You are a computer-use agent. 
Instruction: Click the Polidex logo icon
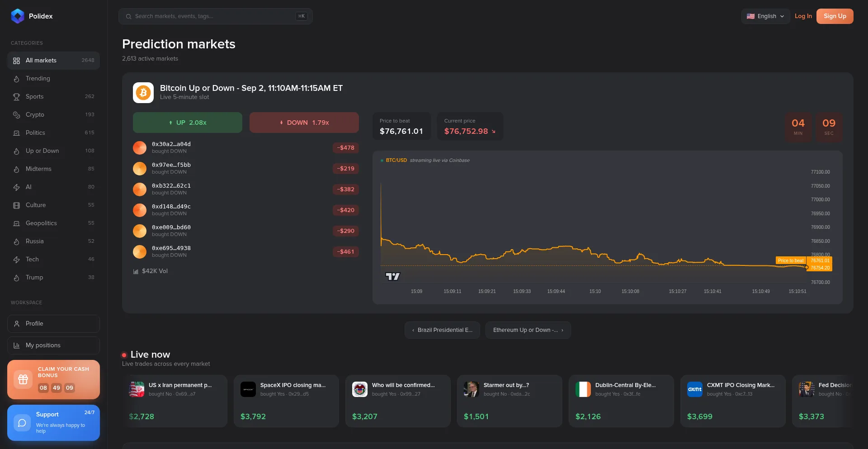pyautogui.click(x=18, y=16)
